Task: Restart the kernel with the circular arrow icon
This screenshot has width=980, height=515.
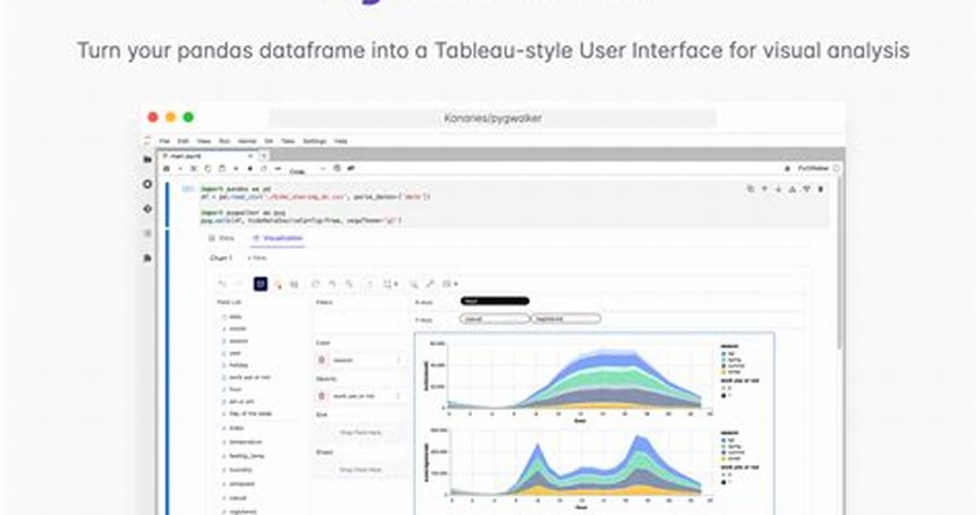Action: (264, 168)
